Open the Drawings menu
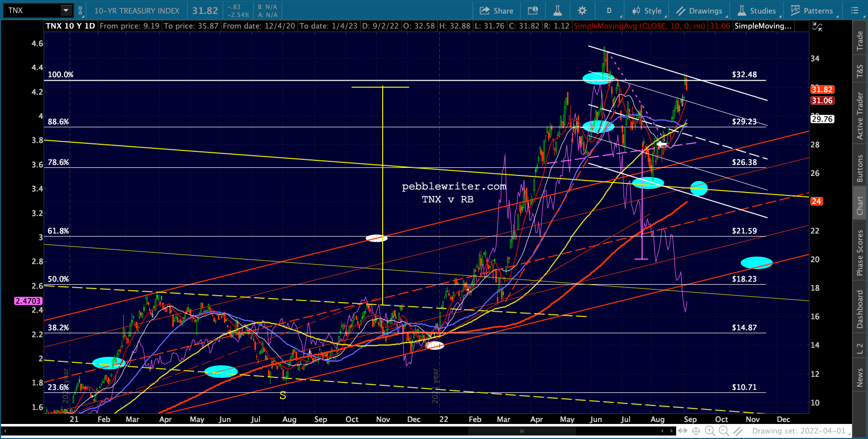 pos(699,11)
